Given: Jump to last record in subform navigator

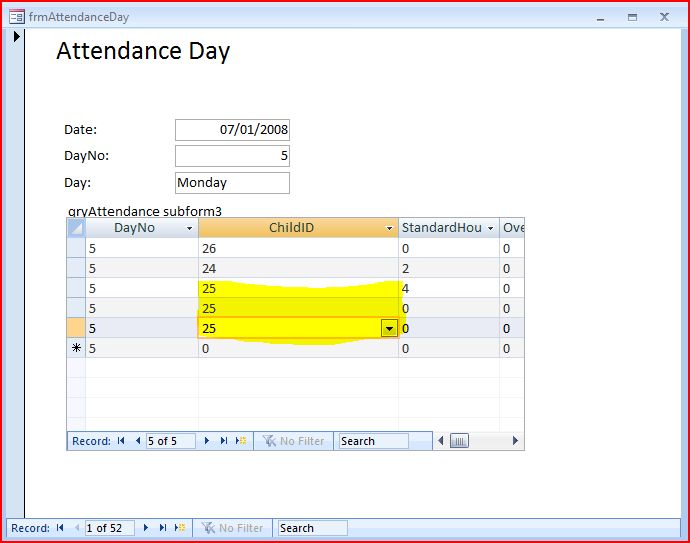Looking at the screenshot, I should 222,440.
